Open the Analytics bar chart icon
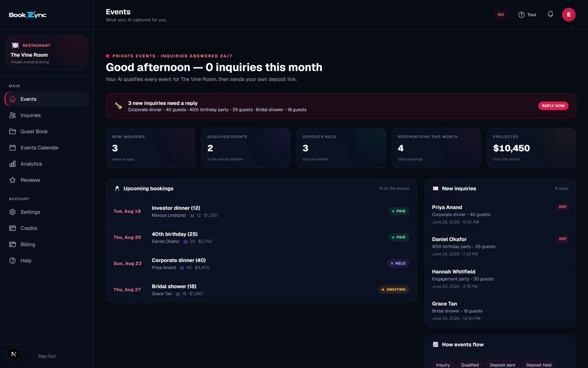This screenshot has width=588, height=368. click(12, 164)
